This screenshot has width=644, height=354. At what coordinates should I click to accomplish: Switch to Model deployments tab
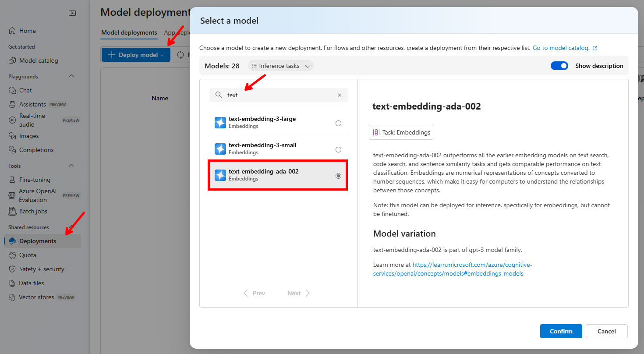[x=129, y=32]
